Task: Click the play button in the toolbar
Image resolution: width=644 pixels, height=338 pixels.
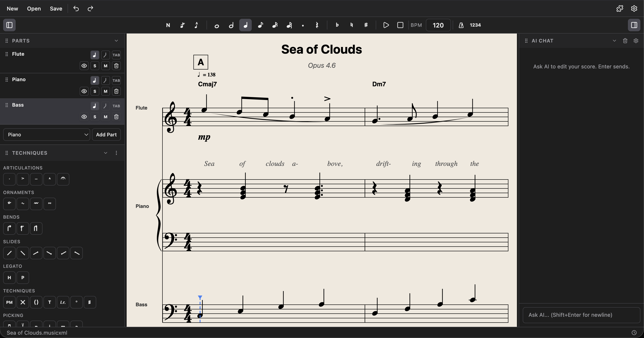Action: tap(386, 25)
